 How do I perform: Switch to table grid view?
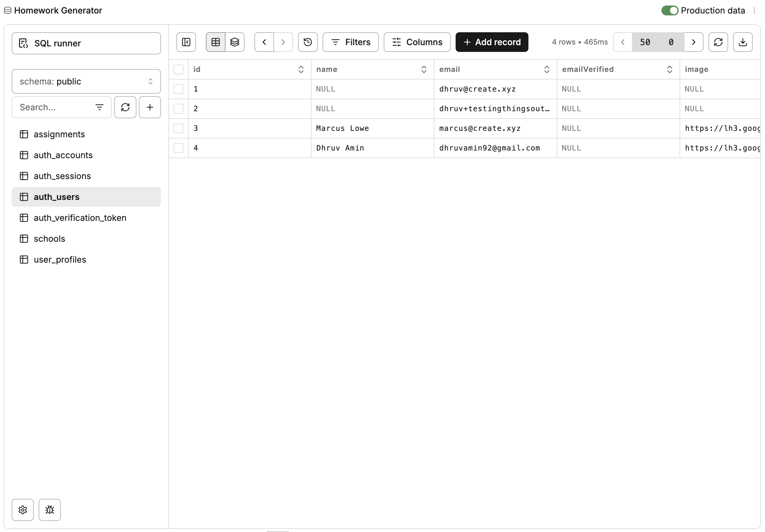point(216,42)
